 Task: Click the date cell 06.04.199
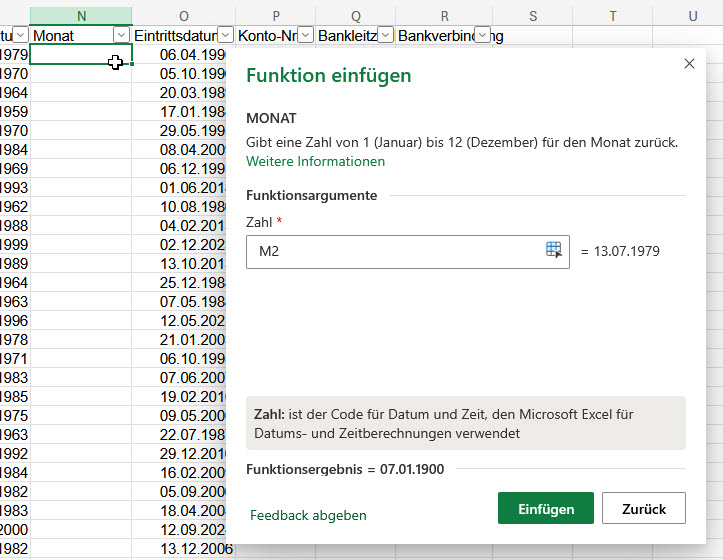click(x=180, y=54)
